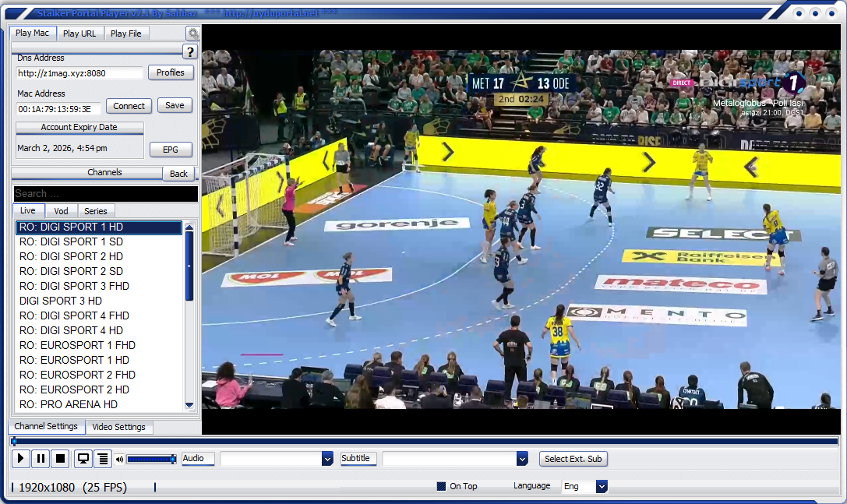Select channel RO: EUROSPORT 2 HD
This screenshot has height=504, width=847.
99,389
